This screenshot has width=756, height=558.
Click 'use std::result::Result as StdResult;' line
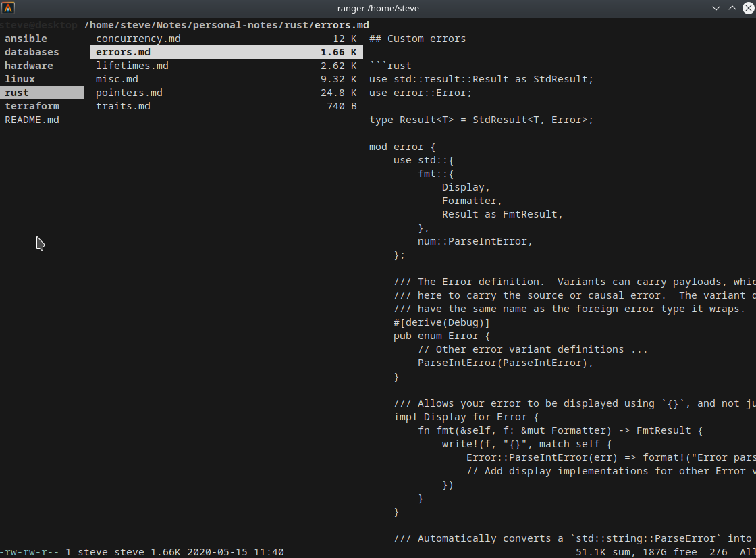click(x=481, y=79)
